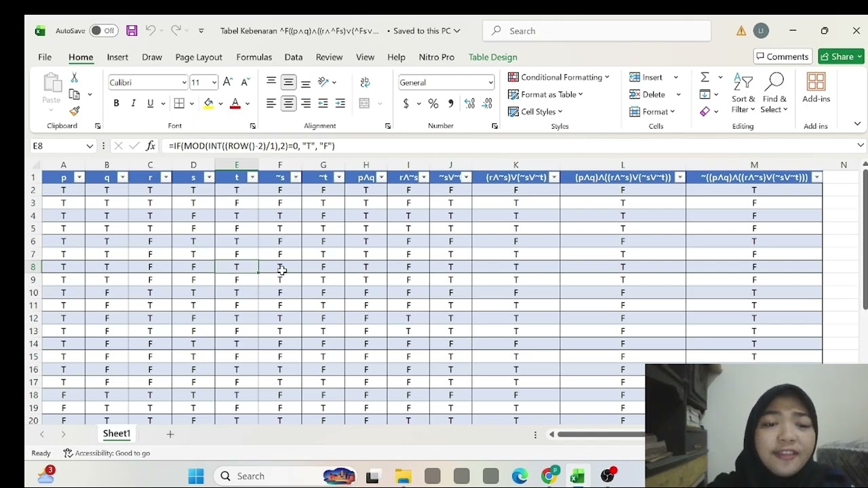Expand the formula bar
Viewport: 868px width, 488px height.
pyautogui.click(x=860, y=146)
